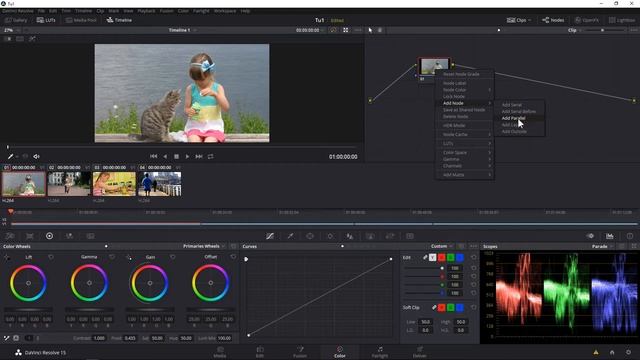Screen dimensions: 640x360
Task: Reset the Gamma wheel
Action: 112,257
